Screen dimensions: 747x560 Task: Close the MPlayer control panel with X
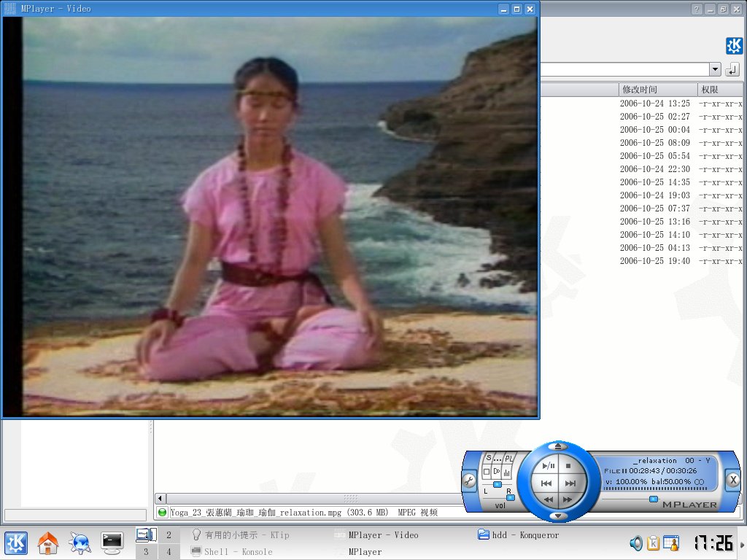733,480
